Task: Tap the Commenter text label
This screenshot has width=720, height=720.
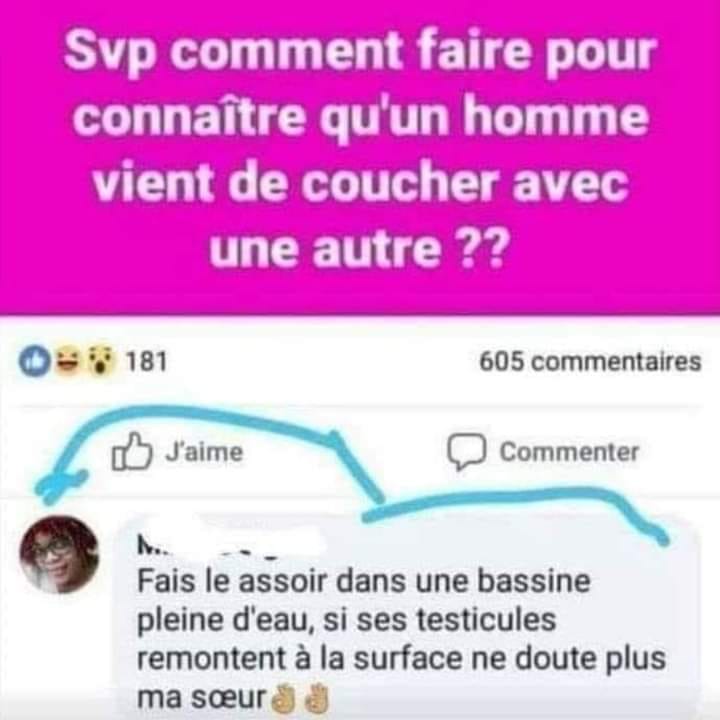Action: [569, 452]
